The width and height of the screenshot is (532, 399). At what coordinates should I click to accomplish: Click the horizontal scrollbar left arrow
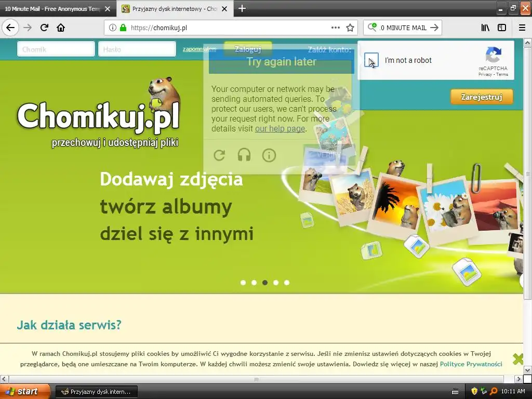4,379
